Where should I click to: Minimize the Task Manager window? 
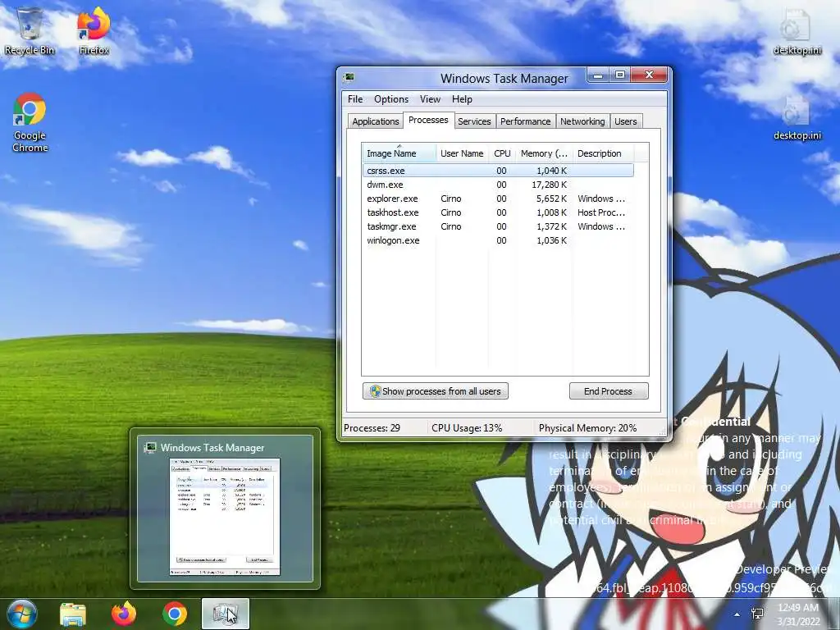click(598, 75)
